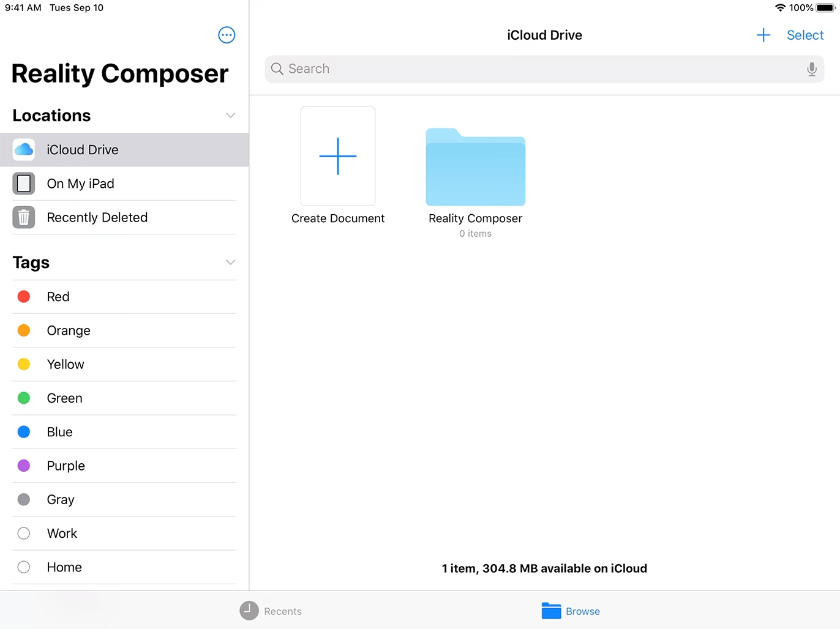Tap the Red tag label
Viewport: 840px width, 629px height.
pyautogui.click(x=58, y=297)
